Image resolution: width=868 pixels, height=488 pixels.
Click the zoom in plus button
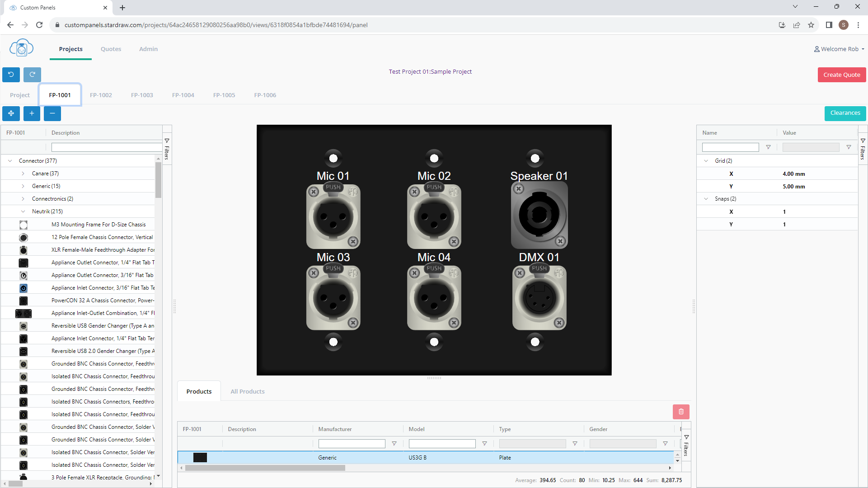coord(32,113)
